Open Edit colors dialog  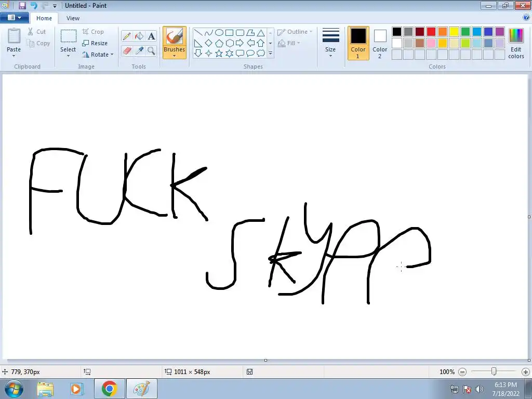pos(516,44)
